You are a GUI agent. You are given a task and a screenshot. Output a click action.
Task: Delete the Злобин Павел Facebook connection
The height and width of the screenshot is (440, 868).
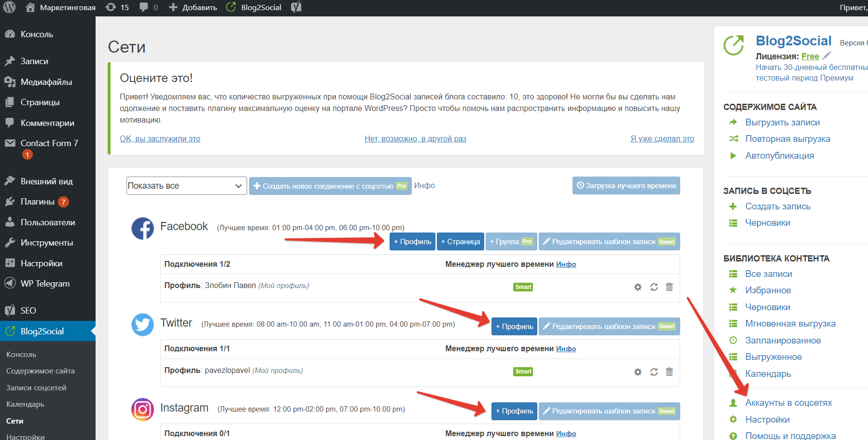point(669,287)
